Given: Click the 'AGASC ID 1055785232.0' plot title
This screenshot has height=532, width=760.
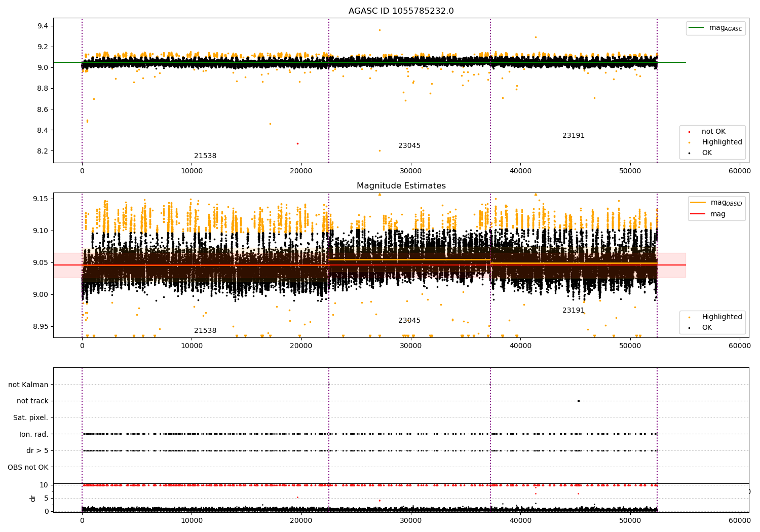Looking at the screenshot, I should coord(401,11).
